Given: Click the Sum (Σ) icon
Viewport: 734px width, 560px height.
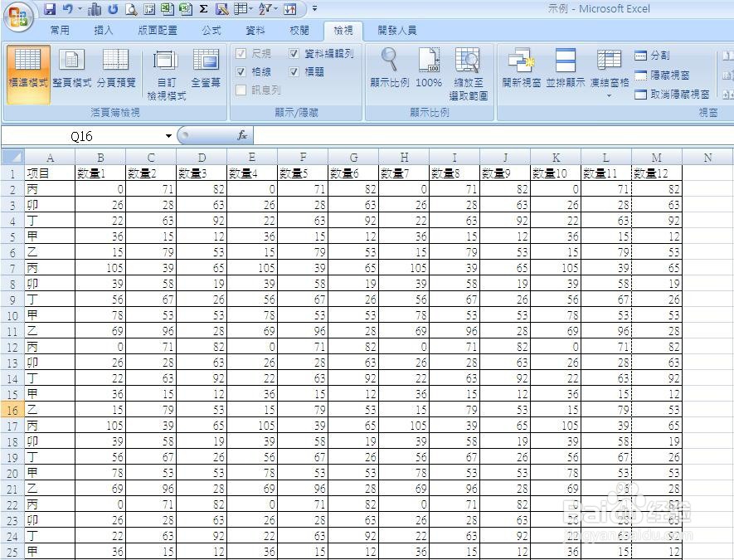Looking at the screenshot, I should point(204,9).
